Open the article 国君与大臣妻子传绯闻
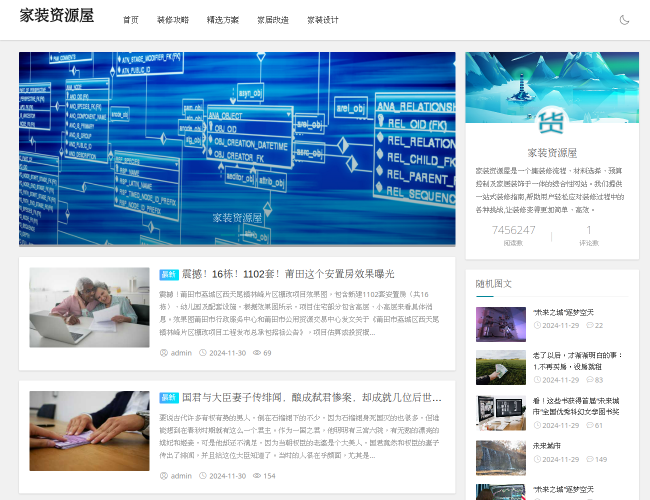Viewport: 650px width, 500px height. 312,398
